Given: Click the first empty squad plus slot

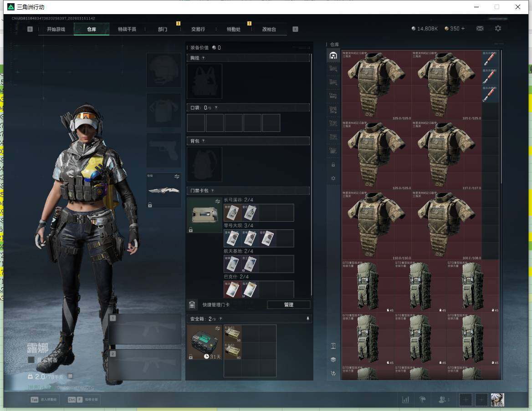Looking at the screenshot, I should click(x=465, y=400).
